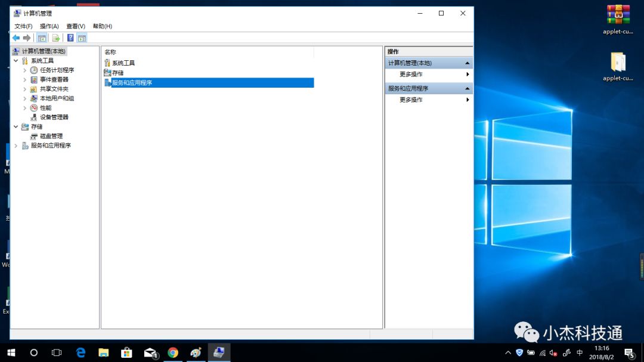Screen dimensions: 644x362
Task: Select 性能 in the tree
Action: pos(45,108)
